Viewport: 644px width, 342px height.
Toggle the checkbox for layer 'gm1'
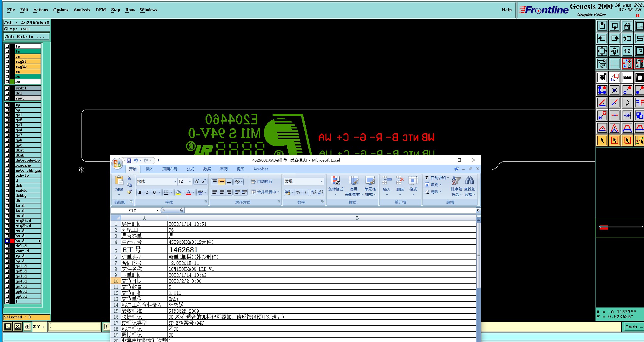[7, 115]
